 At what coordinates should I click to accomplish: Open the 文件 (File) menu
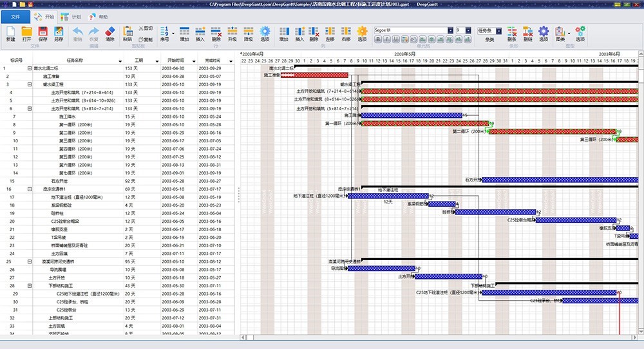coord(15,17)
